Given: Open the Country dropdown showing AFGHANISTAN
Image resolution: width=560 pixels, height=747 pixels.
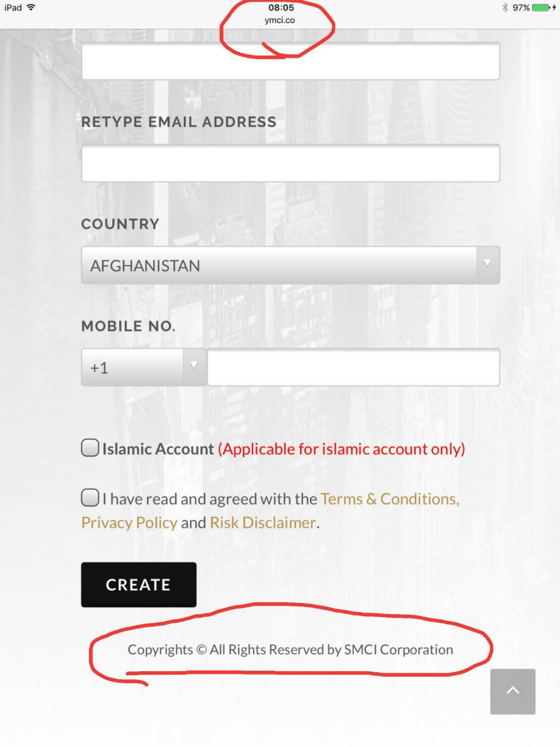Looking at the screenshot, I should (x=291, y=265).
